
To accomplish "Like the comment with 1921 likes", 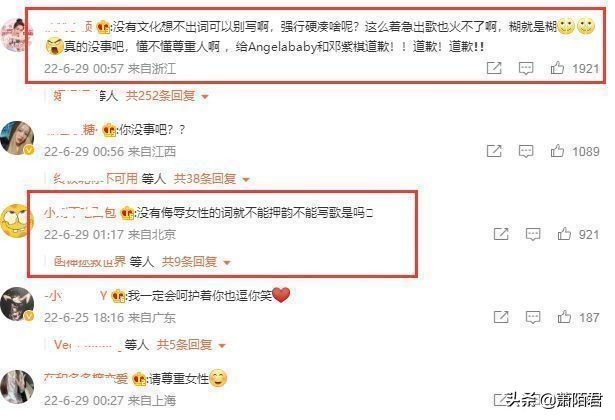I will 557,68.
